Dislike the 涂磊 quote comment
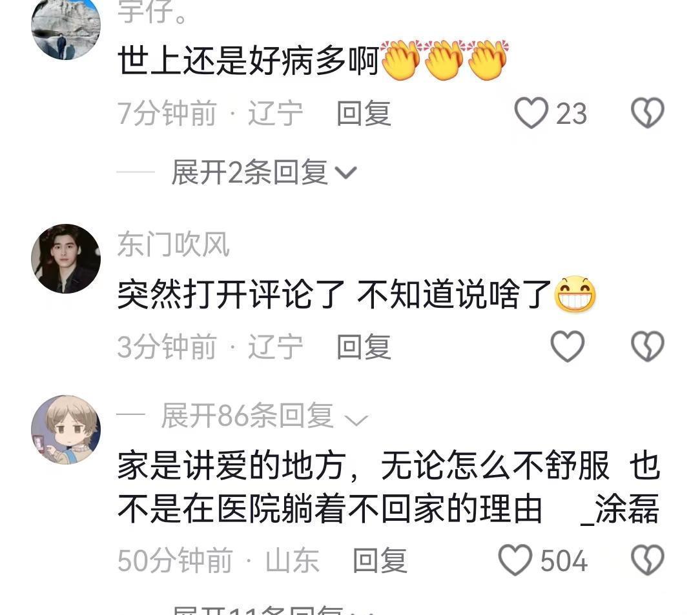This screenshot has width=700, height=615. (647, 560)
